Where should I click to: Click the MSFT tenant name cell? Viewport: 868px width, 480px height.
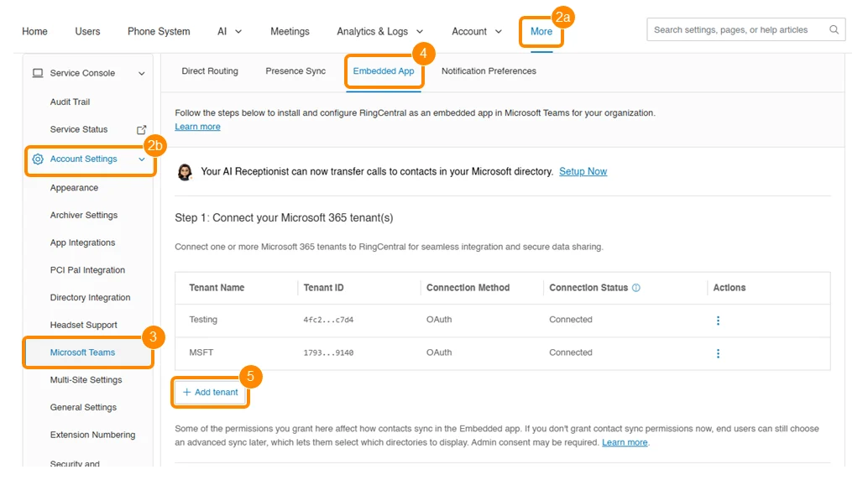[201, 352]
